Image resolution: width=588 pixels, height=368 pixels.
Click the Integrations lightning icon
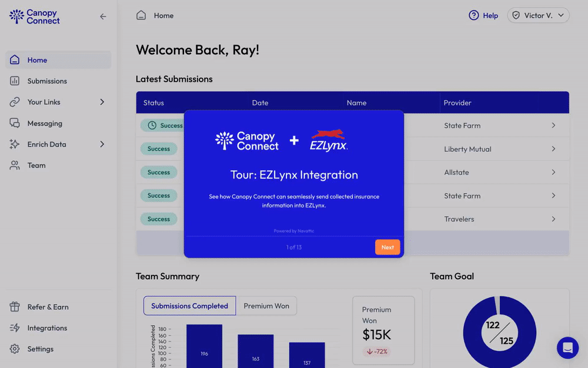click(15, 328)
